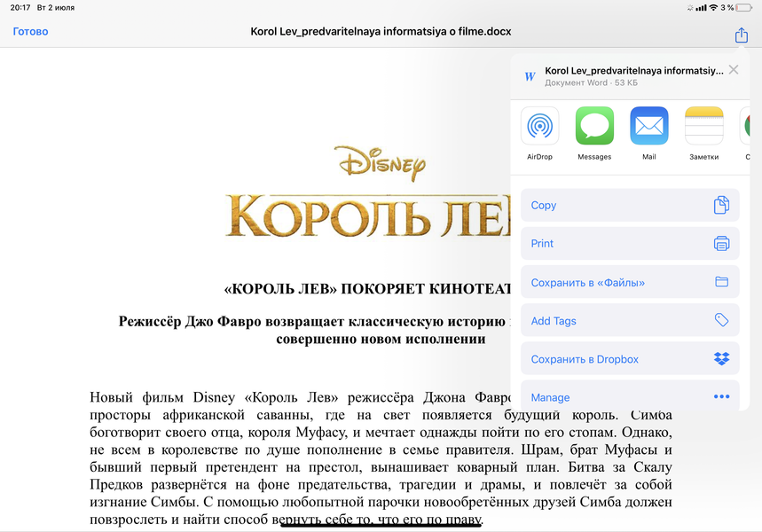Close the share sheet with the X button

[x=734, y=69]
